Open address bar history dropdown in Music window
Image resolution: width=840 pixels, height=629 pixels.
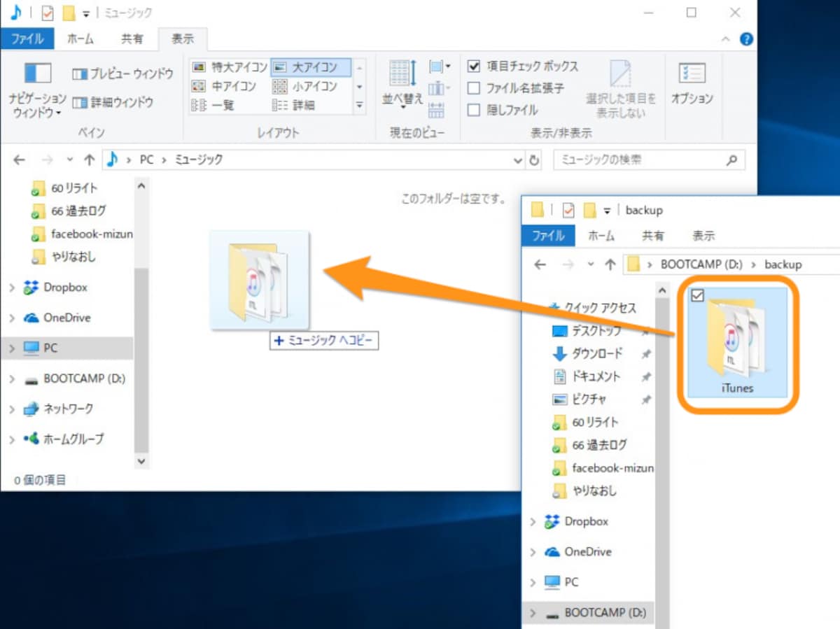[518, 160]
